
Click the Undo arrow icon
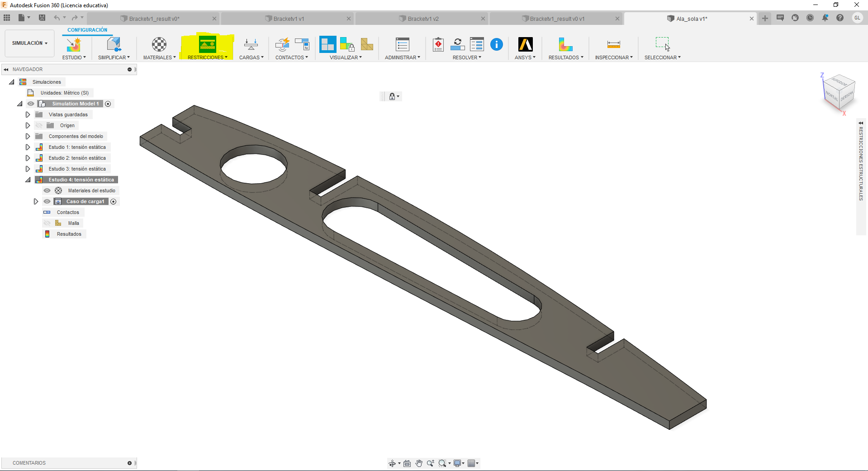(x=57, y=18)
